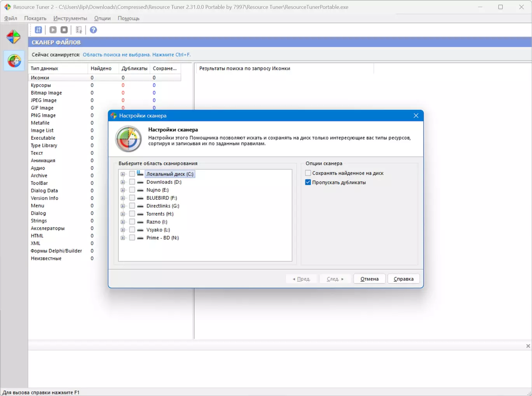Stop scanning with the stop toolbar button
Screen dimensions: 532x396
click(x=64, y=30)
